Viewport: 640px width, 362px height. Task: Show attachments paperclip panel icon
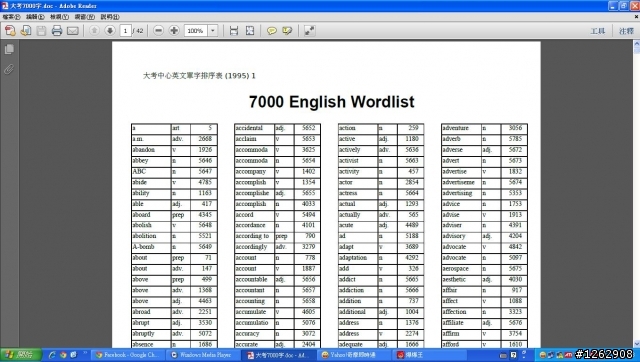point(9,69)
